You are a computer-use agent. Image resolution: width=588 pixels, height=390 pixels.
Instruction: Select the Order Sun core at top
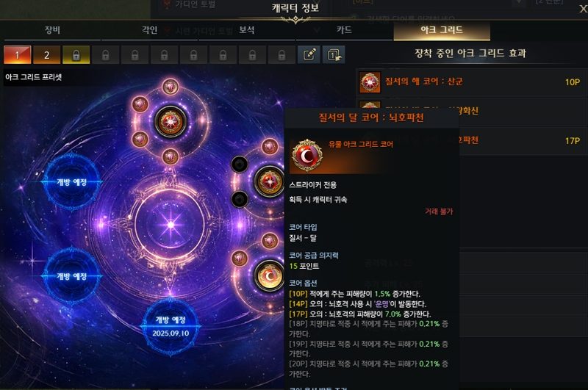click(x=171, y=122)
